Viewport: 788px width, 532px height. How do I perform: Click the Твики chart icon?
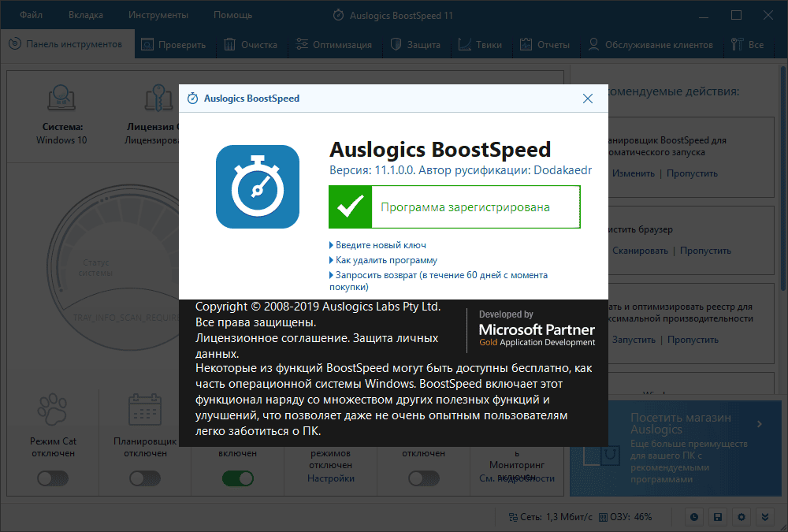465,45
